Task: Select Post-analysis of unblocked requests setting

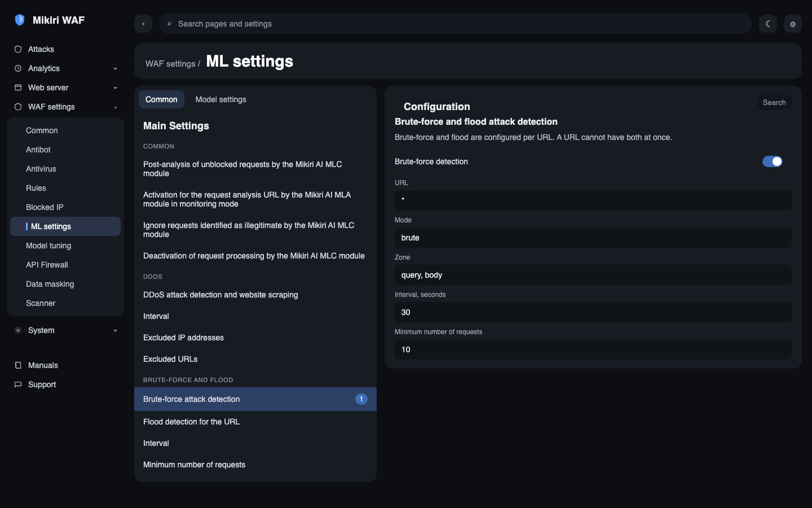Action: tap(255, 169)
